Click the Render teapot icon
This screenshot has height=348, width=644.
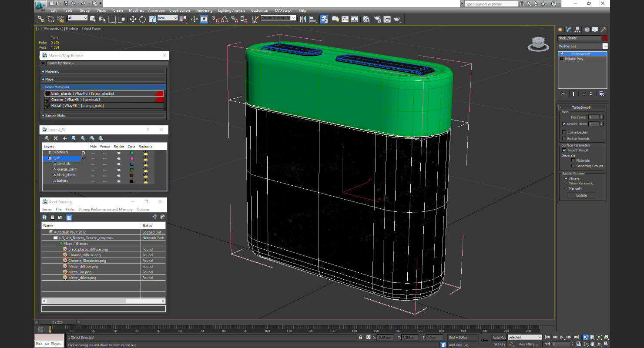(x=396, y=19)
